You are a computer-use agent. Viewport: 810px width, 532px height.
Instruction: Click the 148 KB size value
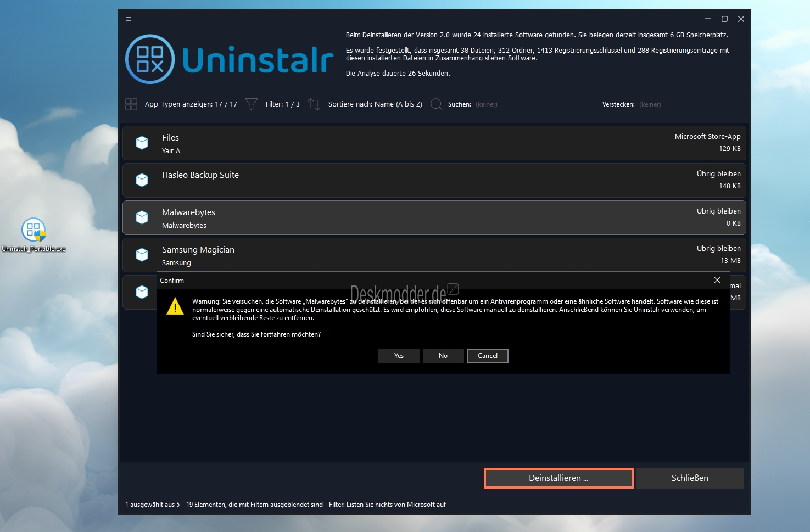pos(730,186)
